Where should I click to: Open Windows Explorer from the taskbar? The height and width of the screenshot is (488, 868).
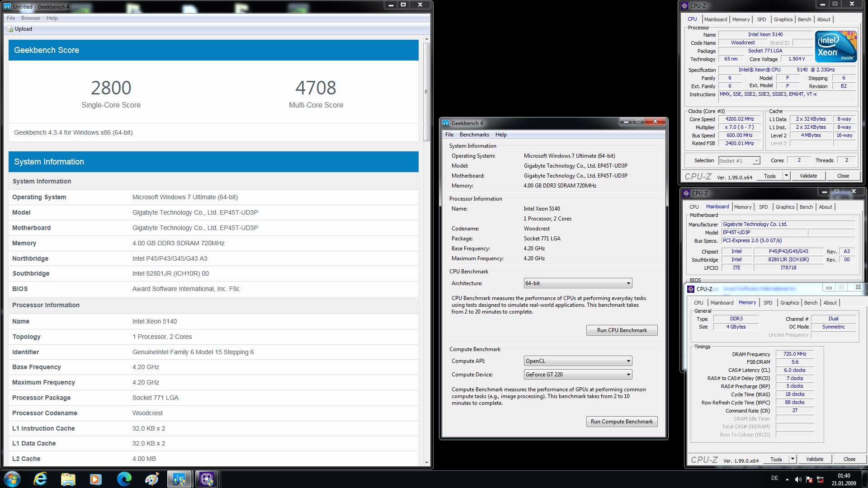68,479
